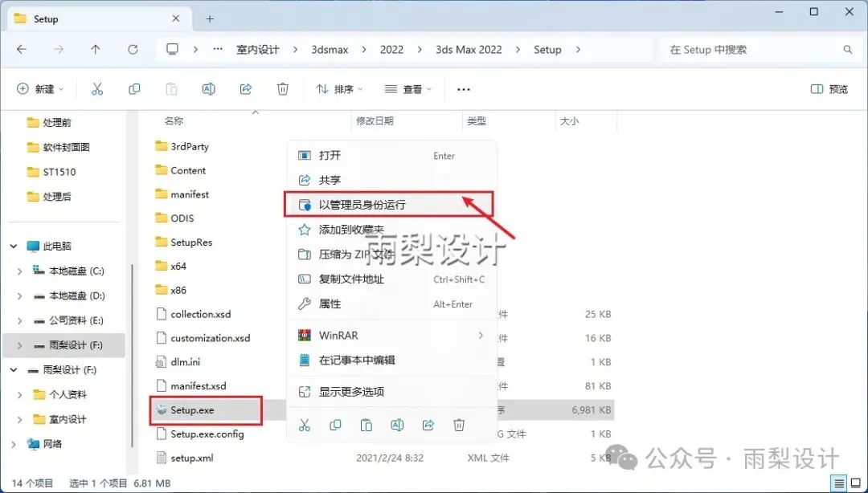Sort by 名称 column header

(174, 120)
